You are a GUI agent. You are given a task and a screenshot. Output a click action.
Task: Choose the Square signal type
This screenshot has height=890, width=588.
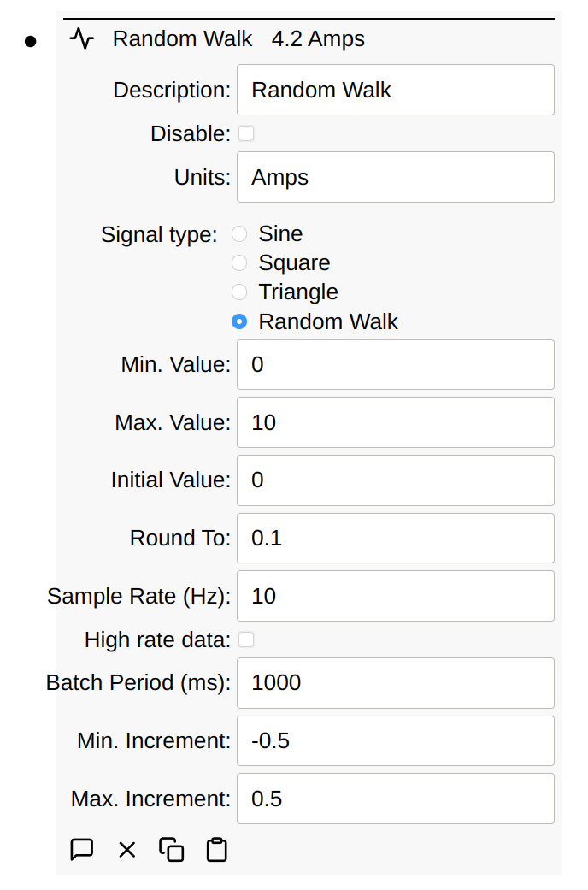(240, 263)
